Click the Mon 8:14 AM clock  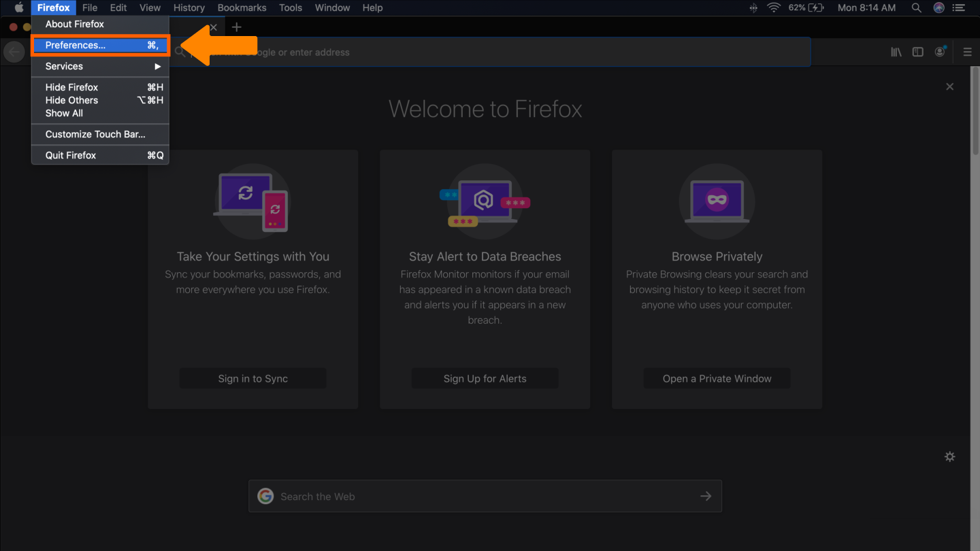[866, 7]
